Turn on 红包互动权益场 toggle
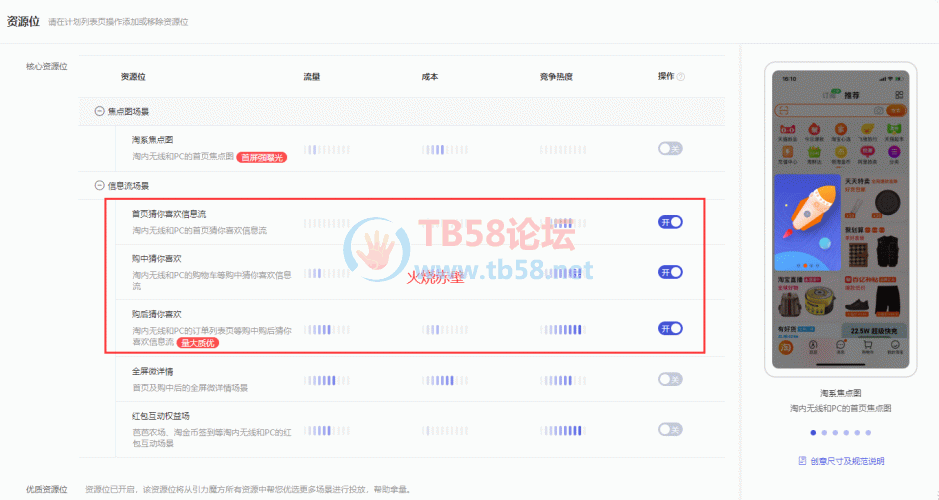The width and height of the screenshot is (939, 500). coord(670,429)
